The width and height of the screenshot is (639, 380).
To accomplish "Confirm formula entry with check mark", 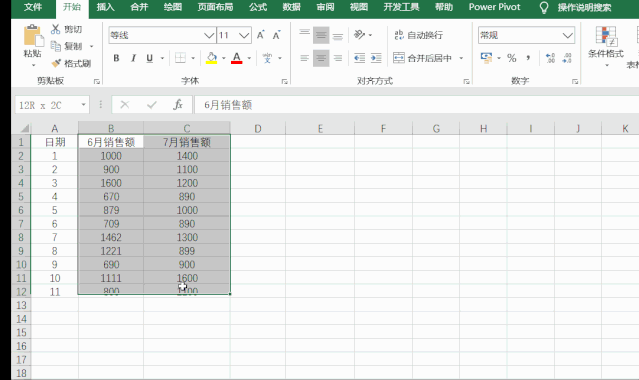I will (x=152, y=105).
